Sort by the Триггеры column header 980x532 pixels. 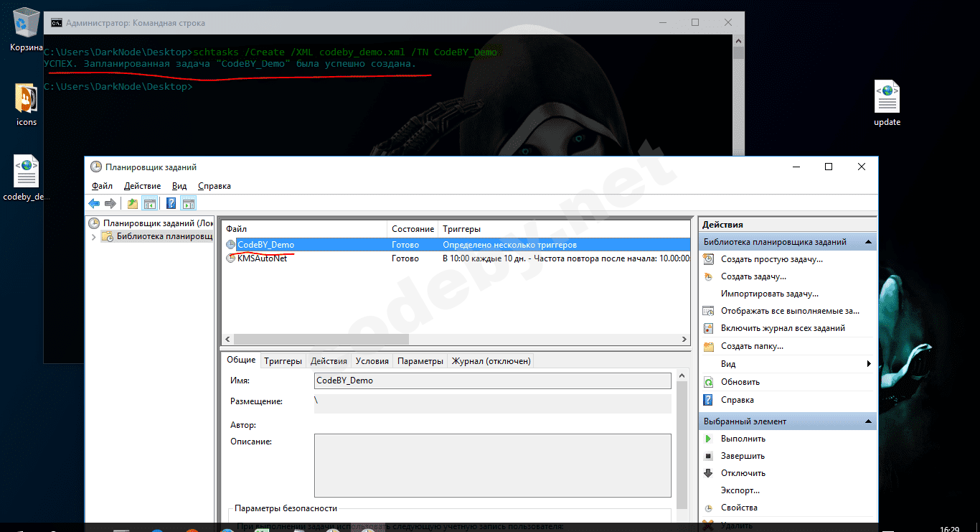coord(564,229)
